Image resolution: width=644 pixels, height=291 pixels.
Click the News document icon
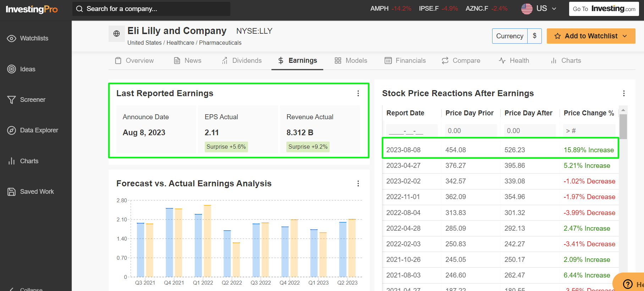[177, 61]
